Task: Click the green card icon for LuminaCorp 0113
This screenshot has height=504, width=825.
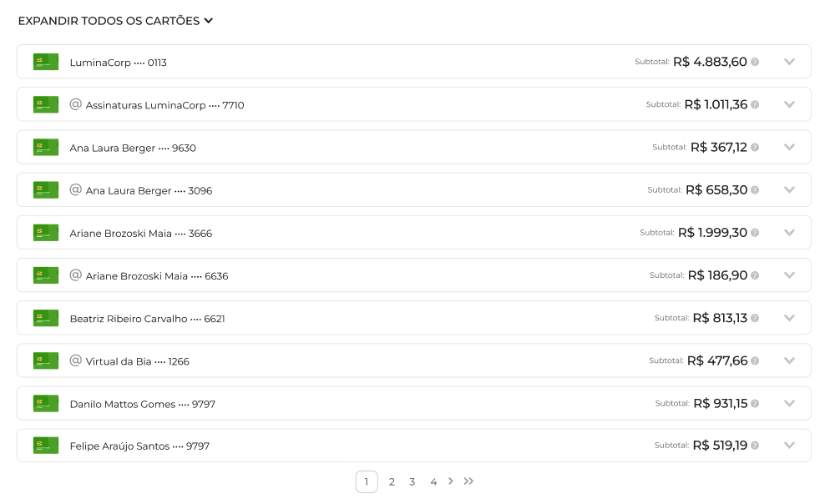Action: pos(46,62)
